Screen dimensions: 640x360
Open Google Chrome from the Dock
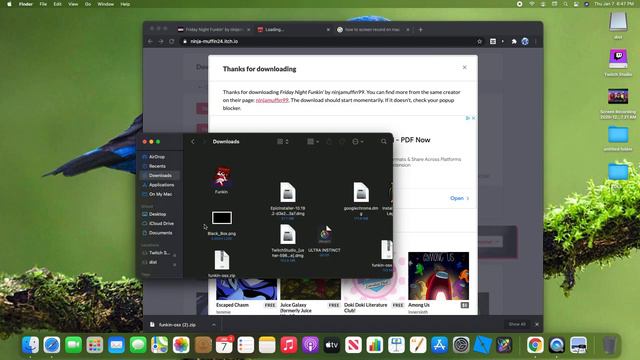click(535, 345)
